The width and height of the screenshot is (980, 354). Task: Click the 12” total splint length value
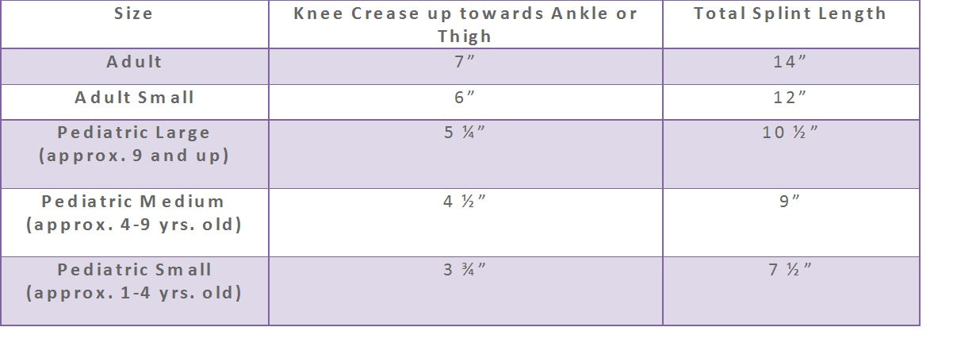click(x=790, y=98)
